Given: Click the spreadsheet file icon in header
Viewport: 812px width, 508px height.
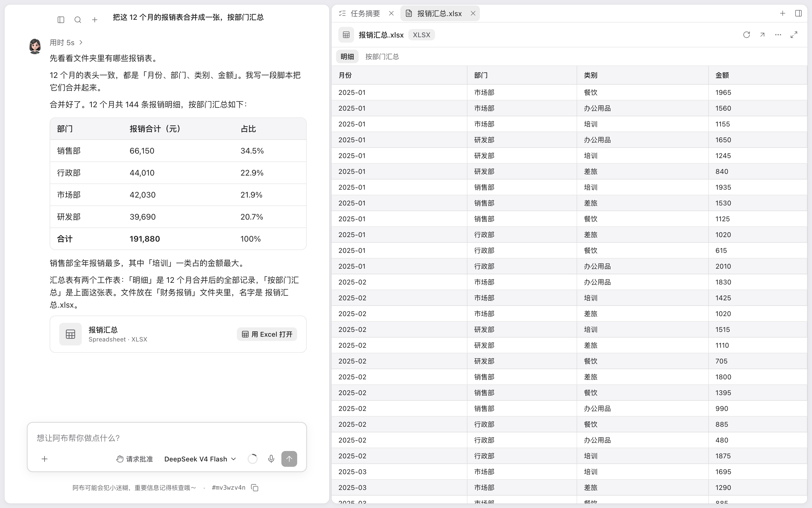Looking at the screenshot, I should [346, 35].
